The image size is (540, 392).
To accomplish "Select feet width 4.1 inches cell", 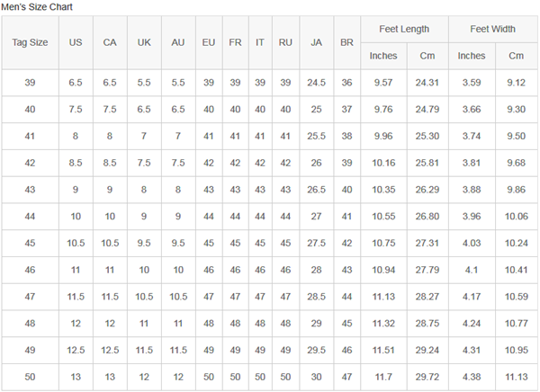I will (x=472, y=270).
